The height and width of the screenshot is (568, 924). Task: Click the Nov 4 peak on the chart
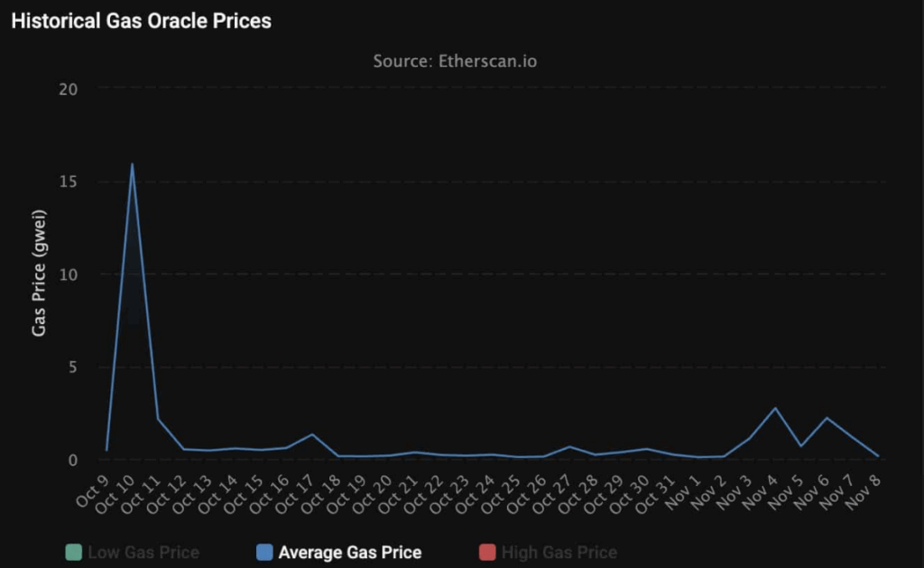coord(773,406)
